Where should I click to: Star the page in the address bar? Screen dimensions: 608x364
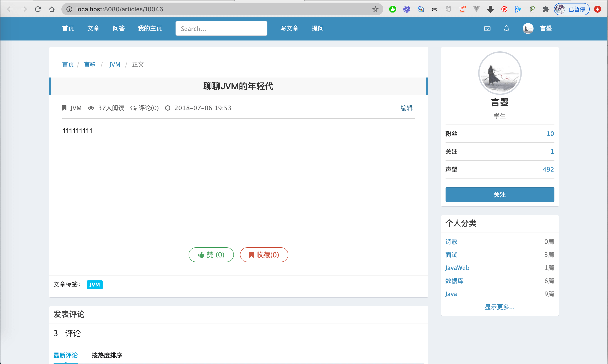(375, 9)
